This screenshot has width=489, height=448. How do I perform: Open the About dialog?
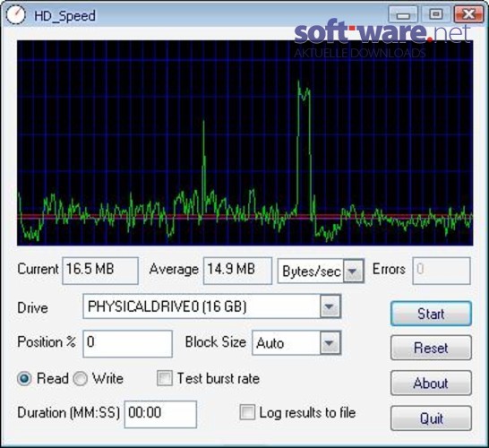[x=431, y=383]
